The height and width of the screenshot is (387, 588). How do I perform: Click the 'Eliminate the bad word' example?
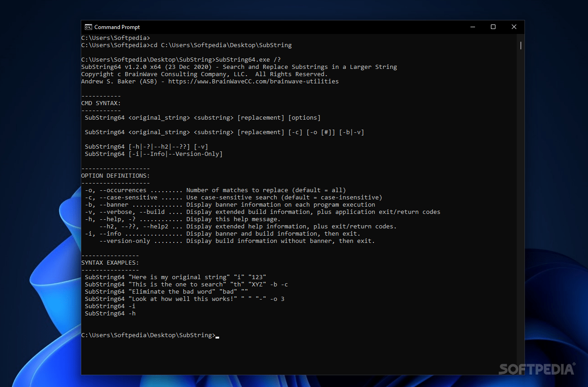pyautogui.click(x=167, y=292)
